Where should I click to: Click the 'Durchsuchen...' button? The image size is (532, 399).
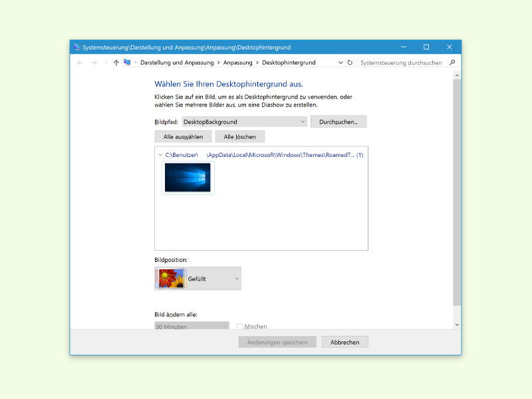(338, 122)
